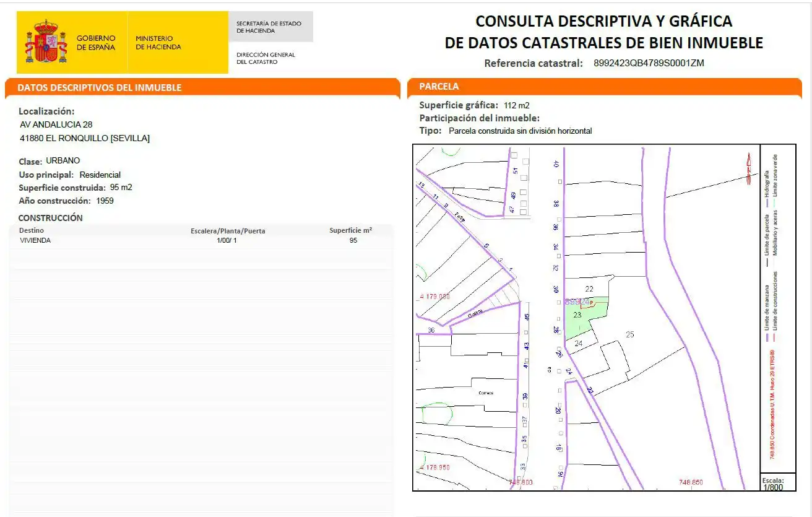
Task: Click the Clase value URBANO
Action: [63, 161]
